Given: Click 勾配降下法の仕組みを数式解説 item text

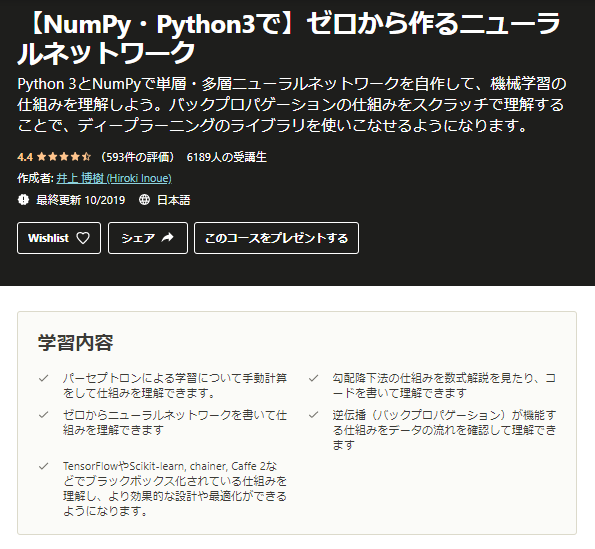Looking at the screenshot, I should [x=444, y=385].
